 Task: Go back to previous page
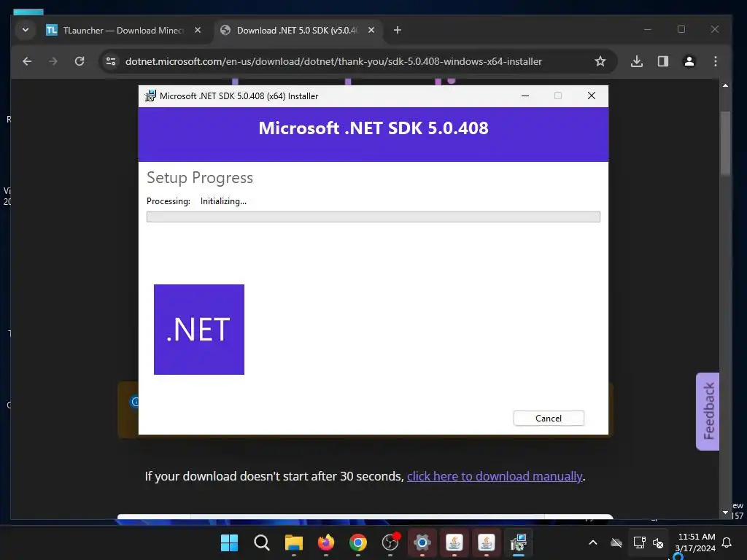[x=27, y=61]
